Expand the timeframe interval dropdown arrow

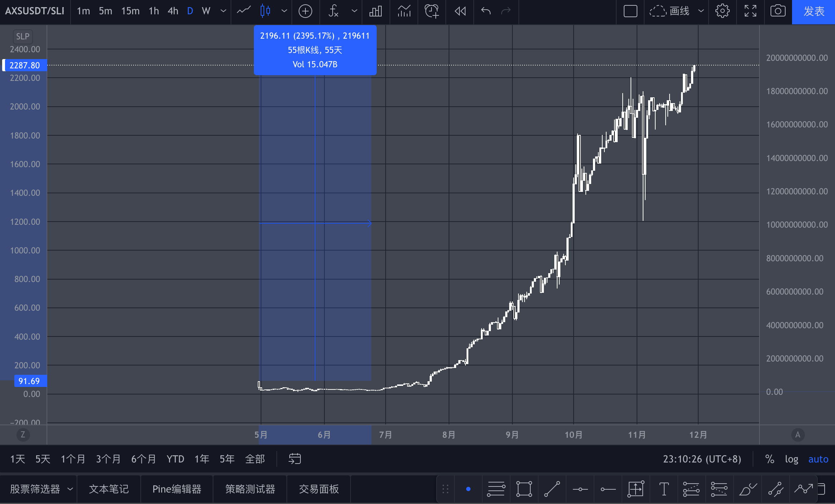coord(223,11)
